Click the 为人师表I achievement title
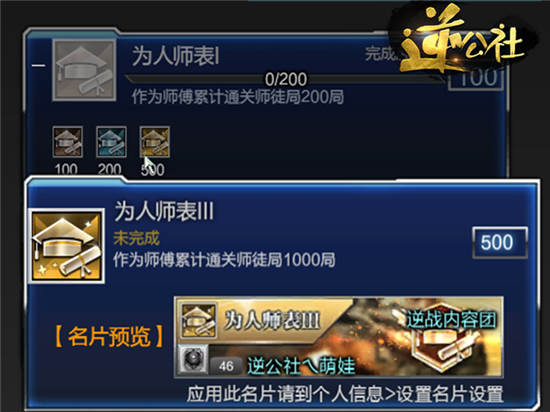Image resolution: width=550 pixels, height=412 pixels. pyautogui.click(x=176, y=56)
